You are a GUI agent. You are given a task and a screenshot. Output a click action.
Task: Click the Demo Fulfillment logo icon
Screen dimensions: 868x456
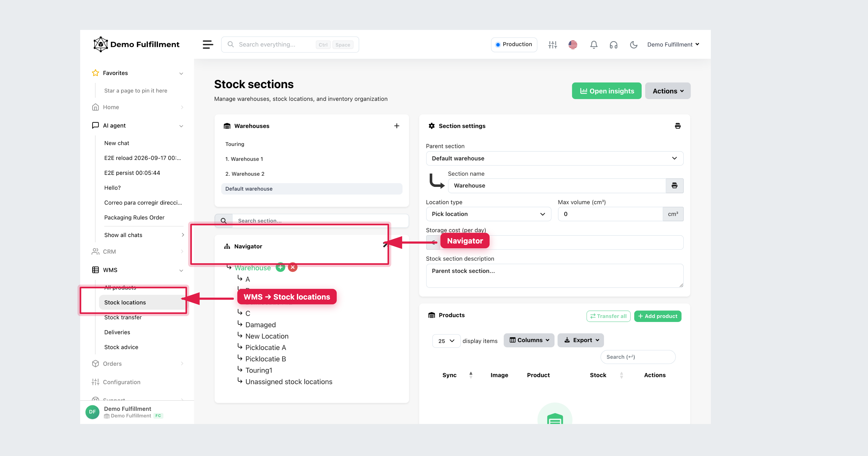(100, 44)
